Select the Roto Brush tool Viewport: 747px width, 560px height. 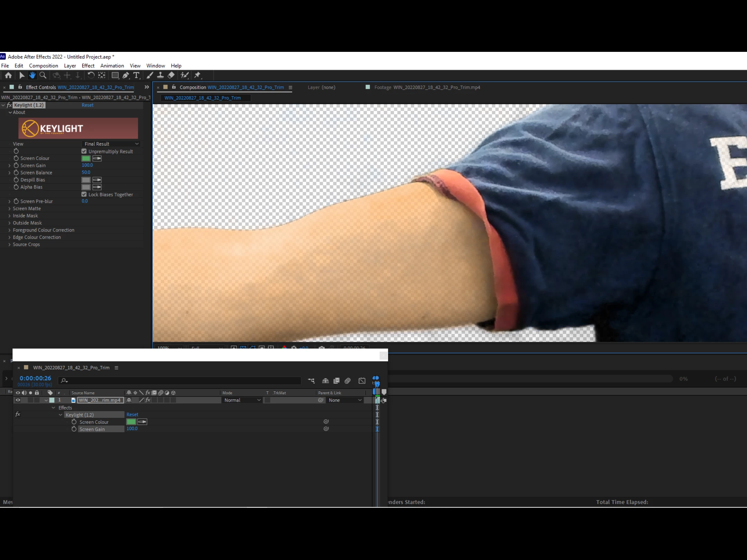tap(185, 75)
